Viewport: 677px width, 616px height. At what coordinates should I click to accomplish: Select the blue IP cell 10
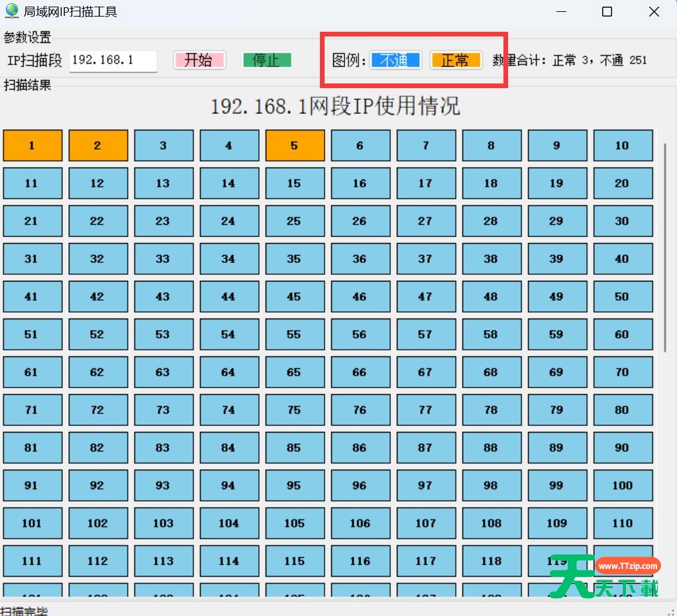click(x=623, y=146)
